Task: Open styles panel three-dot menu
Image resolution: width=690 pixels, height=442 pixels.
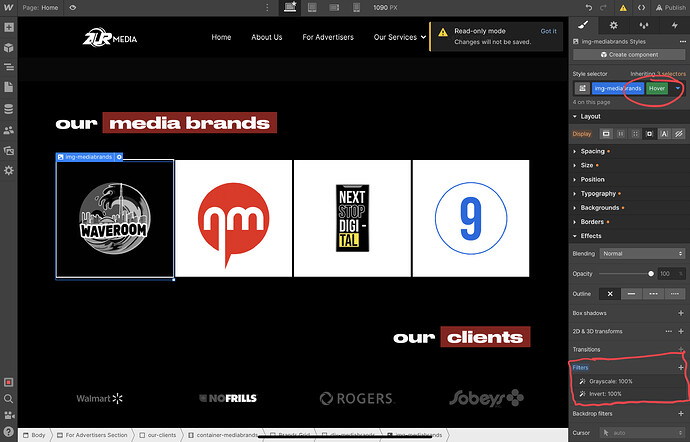Action: pyautogui.click(x=682, y=41)
